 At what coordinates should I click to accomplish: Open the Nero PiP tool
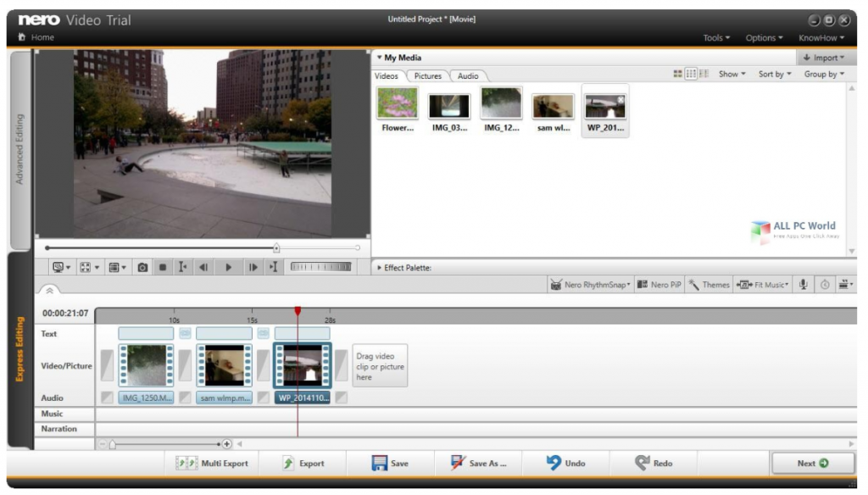tap(659, 285)
